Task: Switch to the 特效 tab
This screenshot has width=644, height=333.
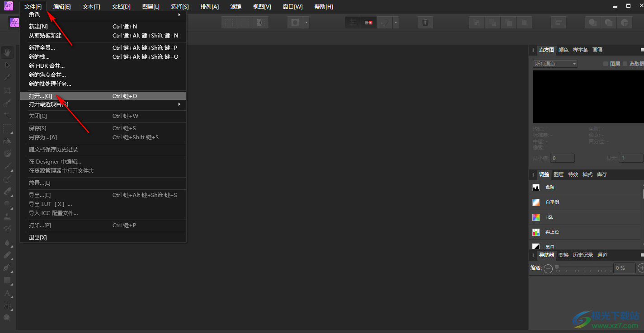Action: click(573, 174)
